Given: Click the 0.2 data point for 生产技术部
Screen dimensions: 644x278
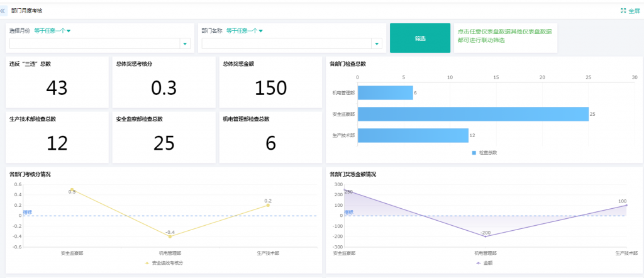Looking at the screenshot, I should point(268,205).
